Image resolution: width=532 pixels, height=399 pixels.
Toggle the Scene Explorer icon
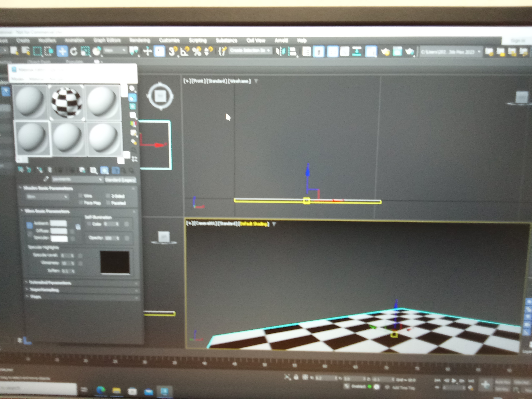click(306, 52)
